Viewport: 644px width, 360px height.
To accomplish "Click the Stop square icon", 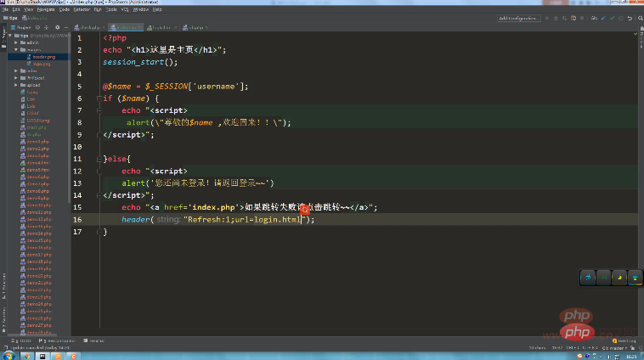I will pos(582,18).
